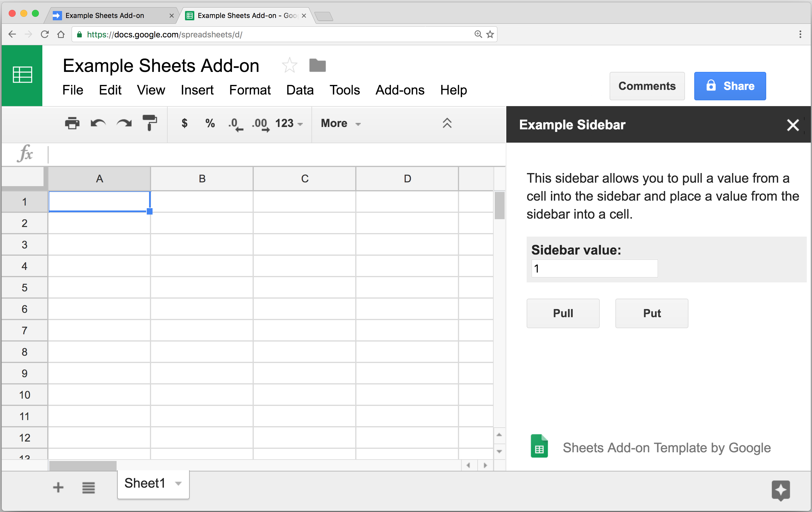The width and height of the screenshot is (812, 512).
Task: Click the redo arrow icon
Action: coord(124,124)
